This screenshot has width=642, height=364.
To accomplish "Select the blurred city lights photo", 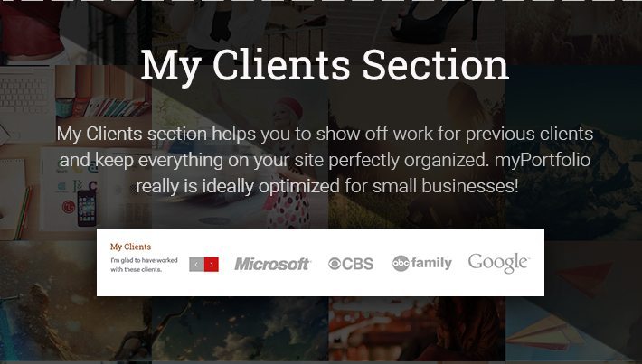I will coord(417,330).
